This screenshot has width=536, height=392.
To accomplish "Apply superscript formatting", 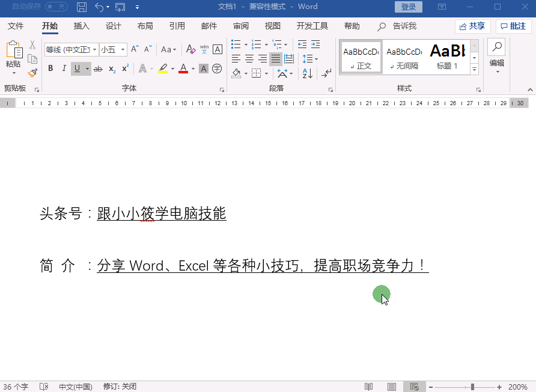I will (x=124, y=67).
